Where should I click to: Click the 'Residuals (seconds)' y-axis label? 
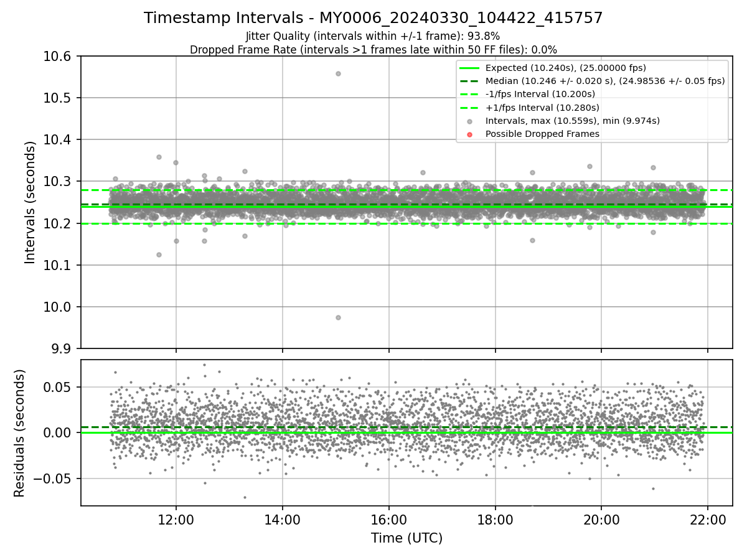tap(19, 433)
